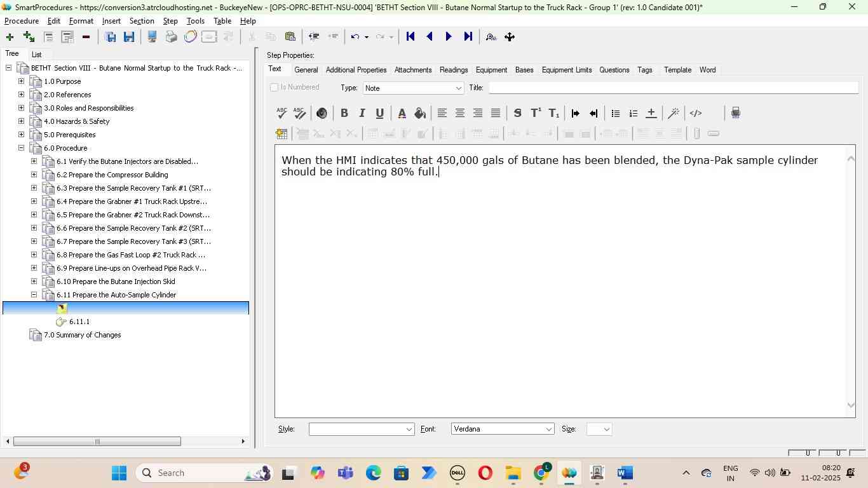
Task: Apply strikethrough using the S icon
Action: point(517,113)
